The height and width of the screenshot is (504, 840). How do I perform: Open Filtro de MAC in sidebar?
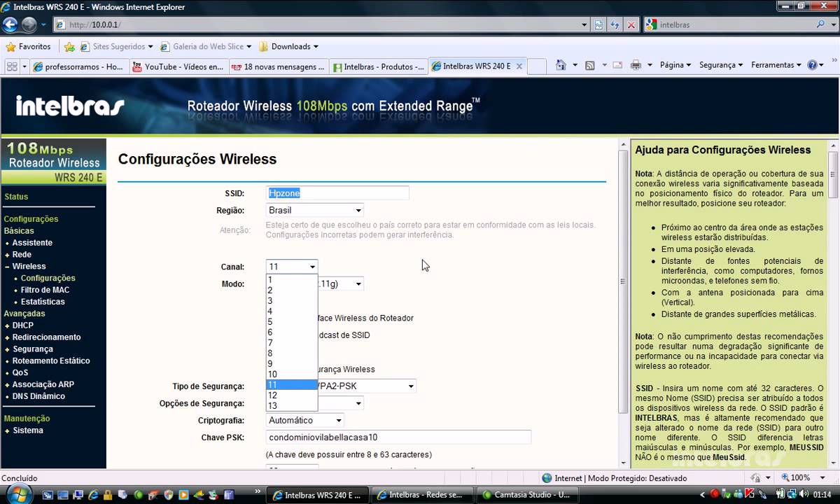point(45,290)
